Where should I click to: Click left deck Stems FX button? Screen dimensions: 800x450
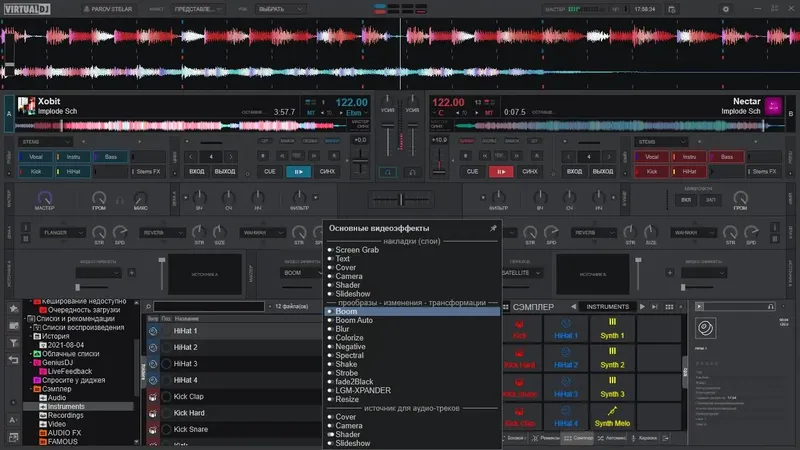point(148,171)
